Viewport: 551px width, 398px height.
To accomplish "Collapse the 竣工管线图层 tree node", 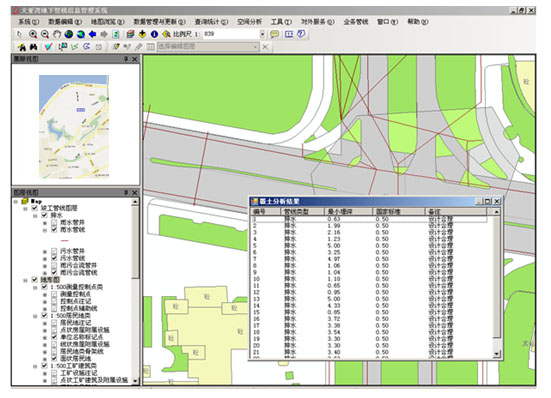I will coord(25,208).
